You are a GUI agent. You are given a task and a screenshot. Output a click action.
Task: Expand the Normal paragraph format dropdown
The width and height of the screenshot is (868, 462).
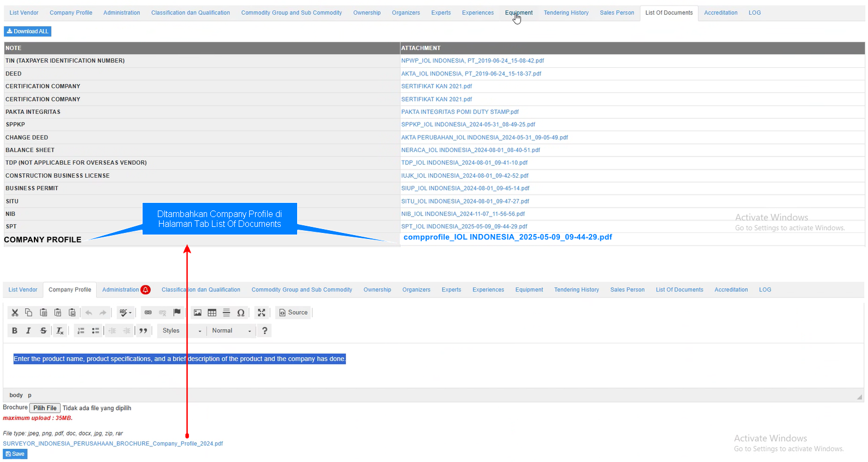[232, 331]
